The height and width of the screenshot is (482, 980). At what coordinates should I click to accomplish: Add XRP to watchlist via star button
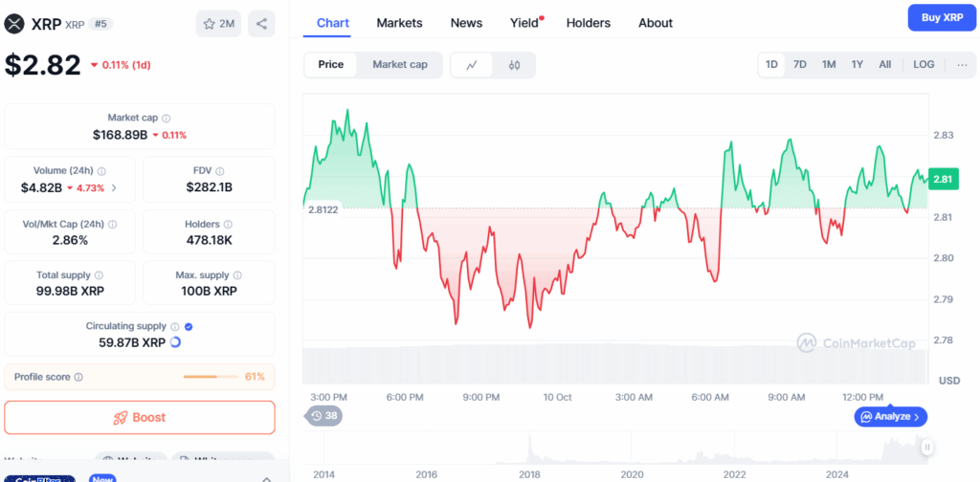[x=218, y=24]
